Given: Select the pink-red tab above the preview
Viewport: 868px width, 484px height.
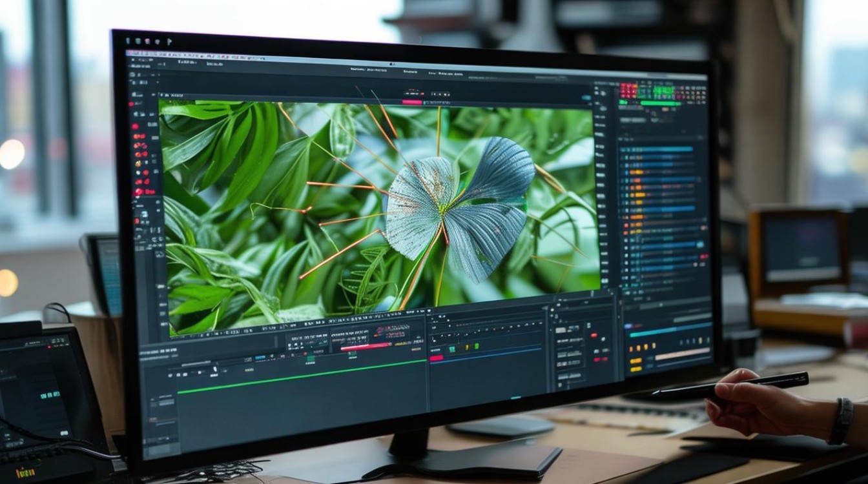Looking at the screenshot, I should (x=412, y=102).
